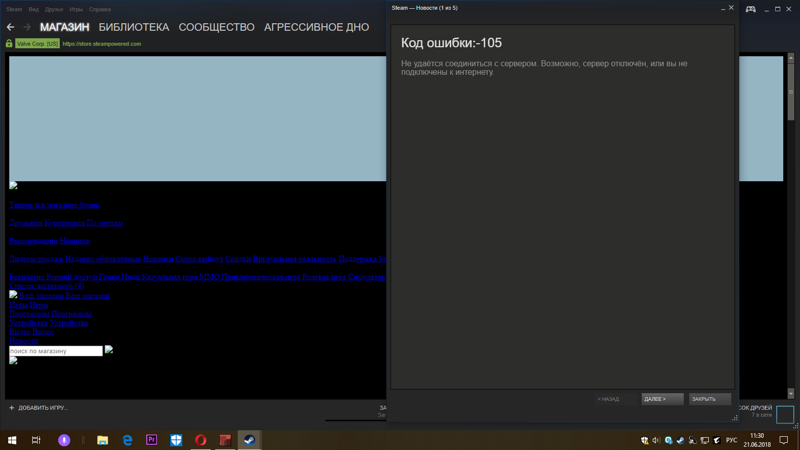Open the Windows Start menu
The height and width of the screenshot is (450, 800).
point(12,440)
